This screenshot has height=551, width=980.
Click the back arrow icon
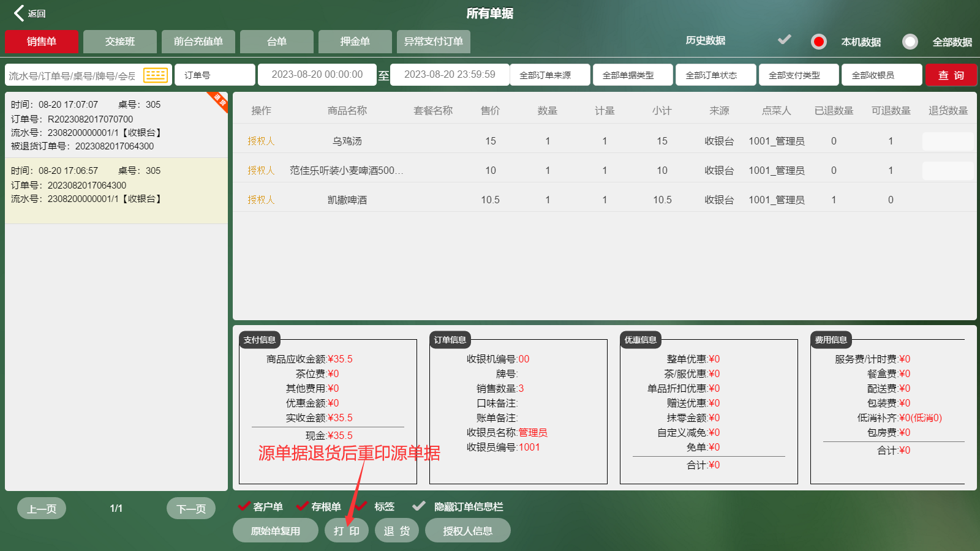pyautogui.click(x=20, y=13)
